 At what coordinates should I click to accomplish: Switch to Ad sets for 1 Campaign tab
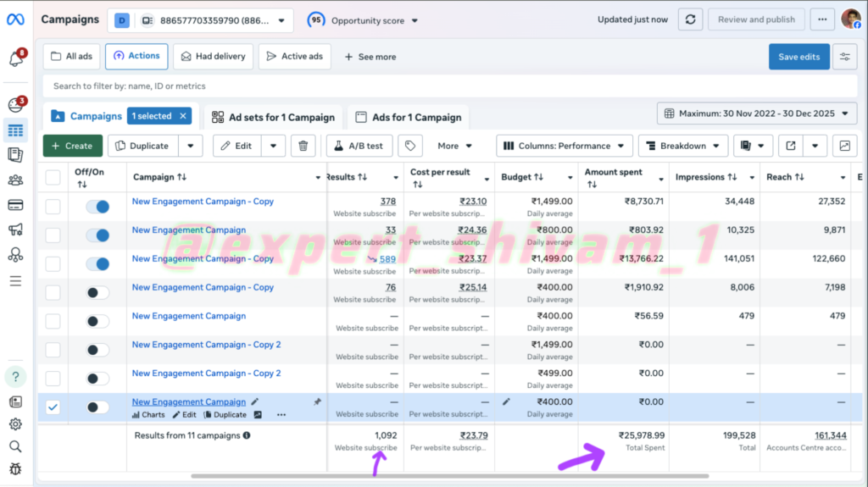pos(273,117)
